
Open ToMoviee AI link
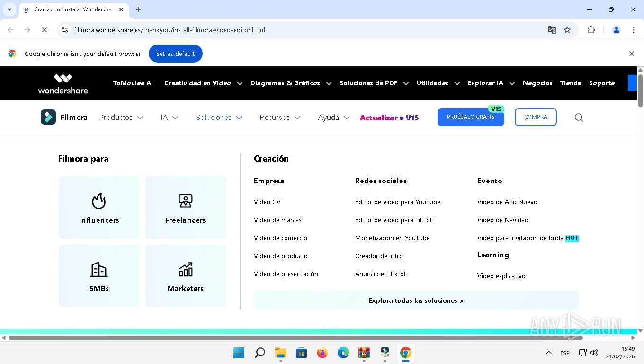point(133,83)
